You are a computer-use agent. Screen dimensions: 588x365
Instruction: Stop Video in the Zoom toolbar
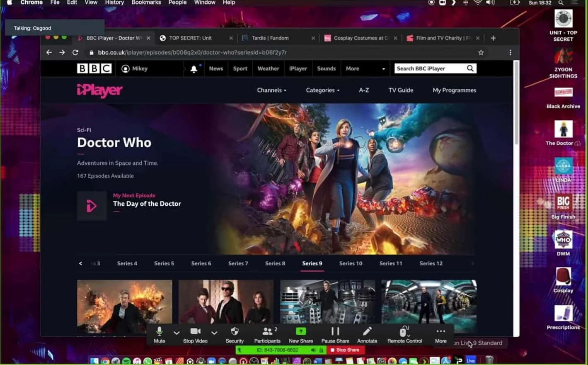click(x=195, y=335)
